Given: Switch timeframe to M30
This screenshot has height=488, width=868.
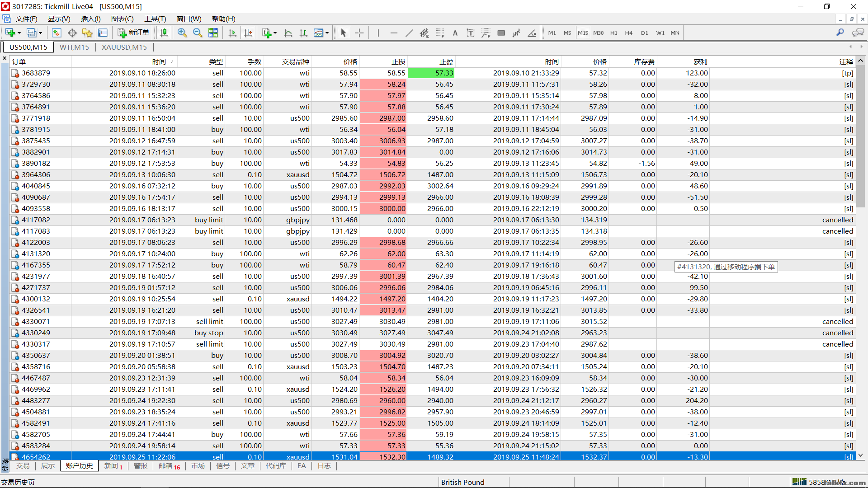Looking at the screenshot, I should 598,33.
